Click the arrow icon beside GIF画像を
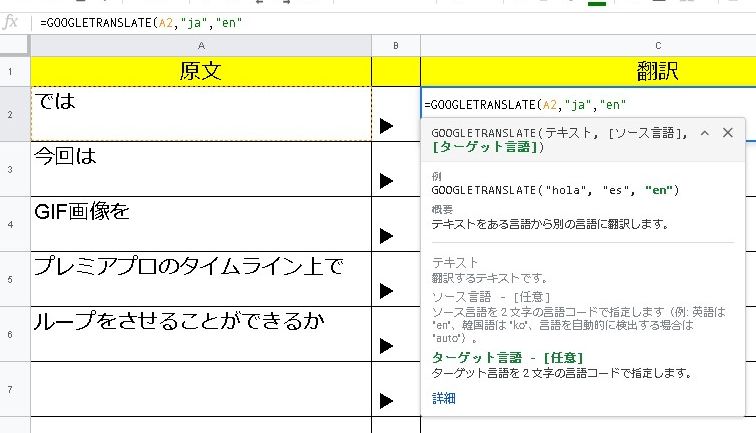The height and width of the screenshot is (433, 756). [x=387, y=236]
